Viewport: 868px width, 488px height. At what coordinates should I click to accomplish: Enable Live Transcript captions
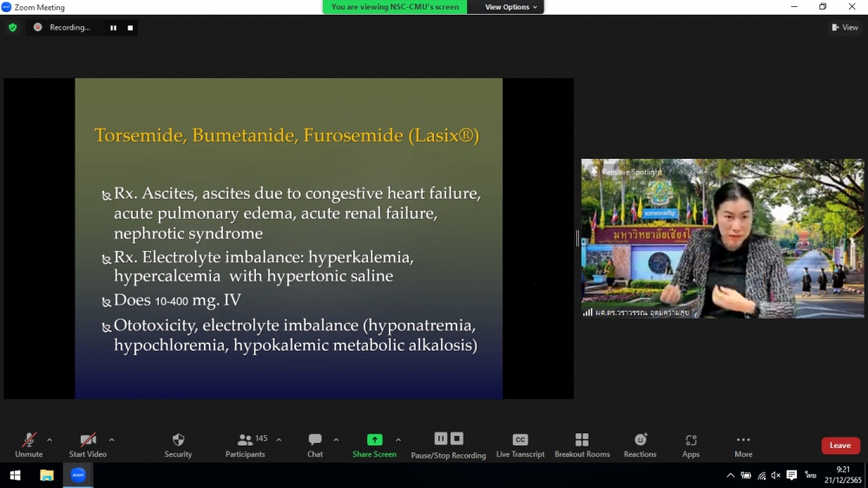pyautogui.click(x=520, y=440)
